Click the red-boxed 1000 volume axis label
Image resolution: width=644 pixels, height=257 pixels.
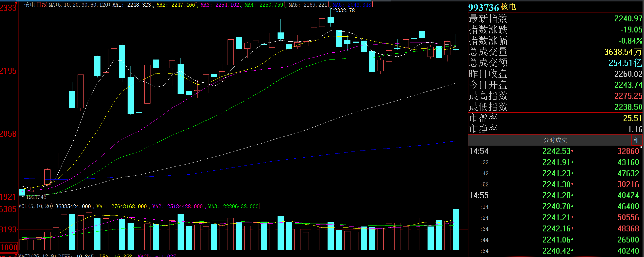tap(9, 247)
